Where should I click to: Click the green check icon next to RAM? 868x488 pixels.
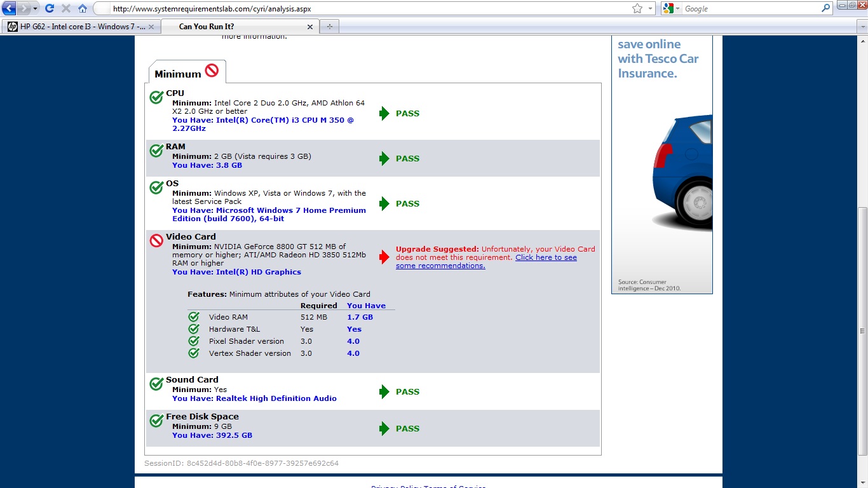tap(156, 151)
